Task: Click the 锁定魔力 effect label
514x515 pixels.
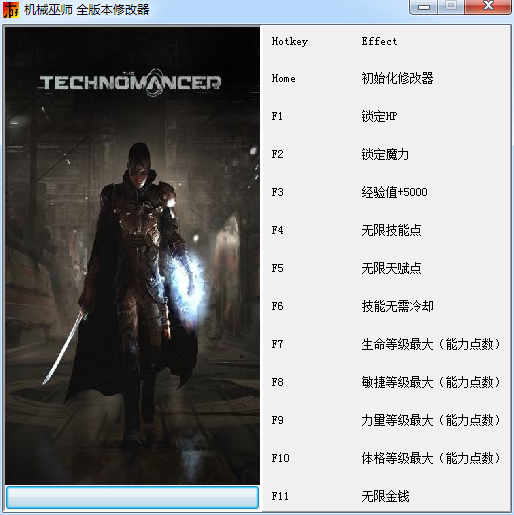Action: (385, 154)
